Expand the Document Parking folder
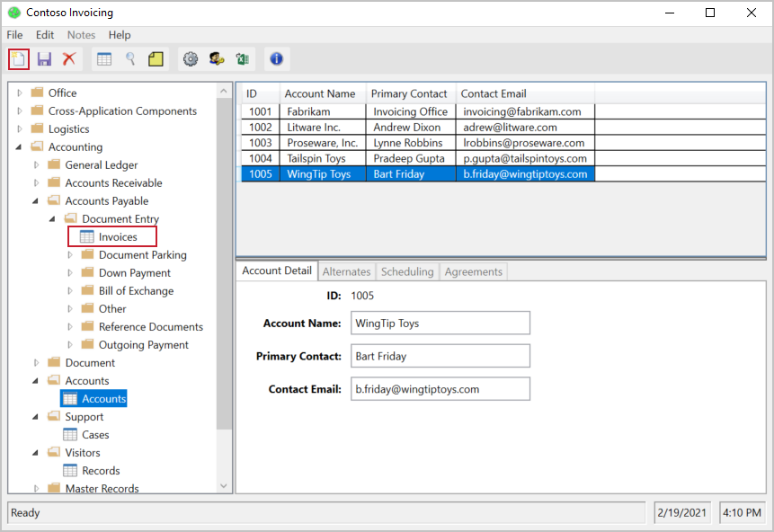774x532 pixels. coord(70,254)
